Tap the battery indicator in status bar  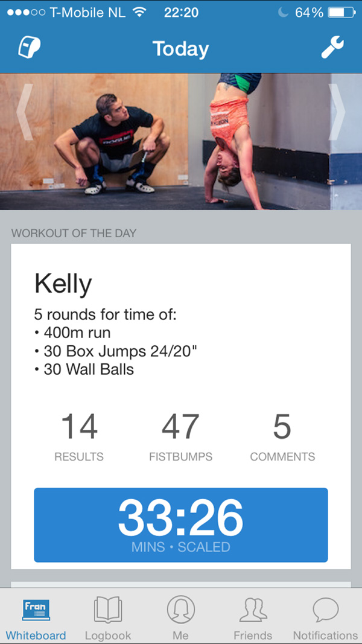[341, 12]
